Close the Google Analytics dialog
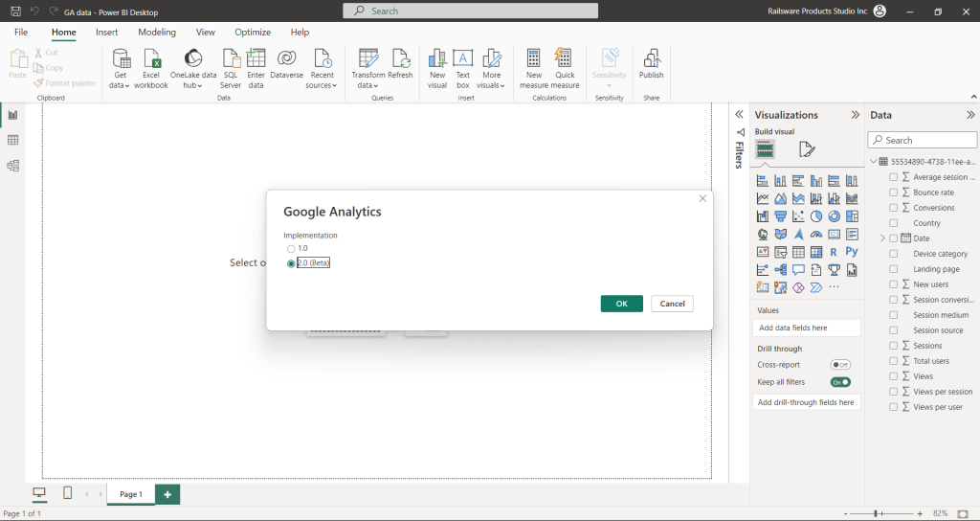 click(x=702, y=198)
